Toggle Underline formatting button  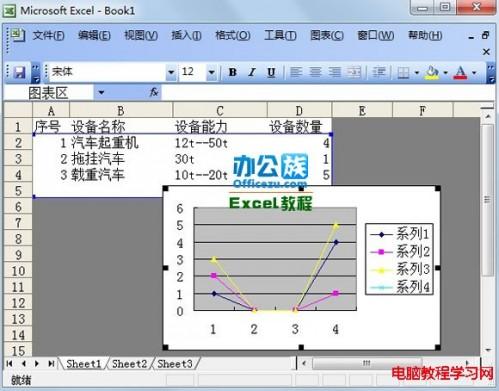[271, 72]
